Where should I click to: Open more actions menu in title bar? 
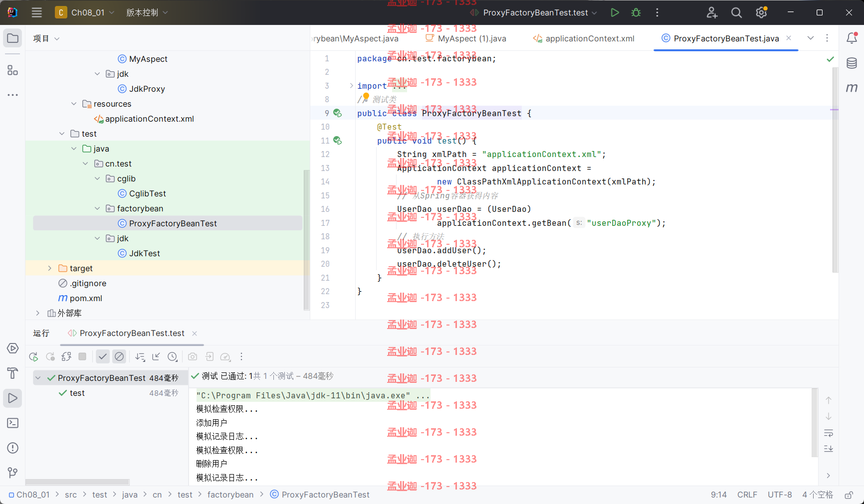[657, 12]
